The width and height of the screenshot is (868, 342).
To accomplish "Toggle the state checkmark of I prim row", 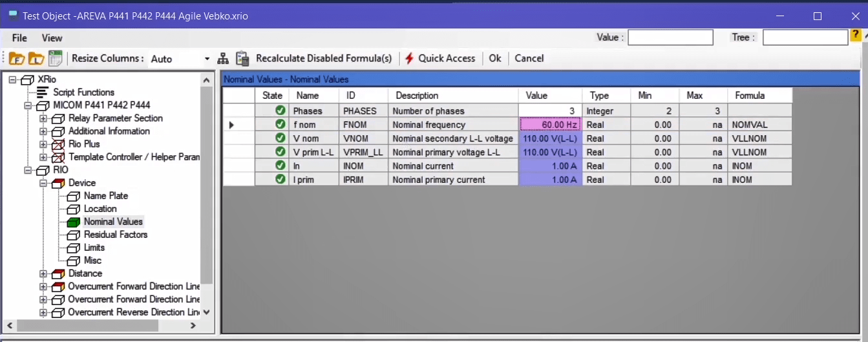I will 280,180.
